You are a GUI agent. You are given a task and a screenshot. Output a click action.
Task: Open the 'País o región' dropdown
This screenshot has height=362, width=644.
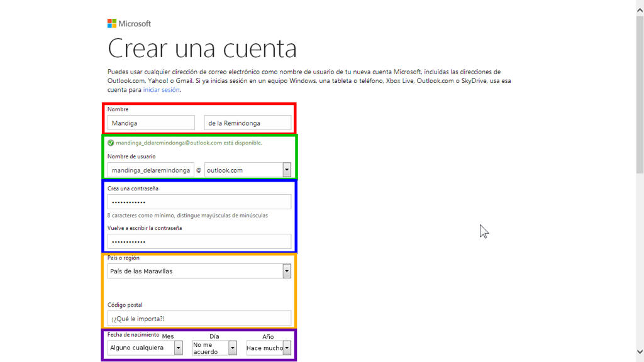point(199,271)
